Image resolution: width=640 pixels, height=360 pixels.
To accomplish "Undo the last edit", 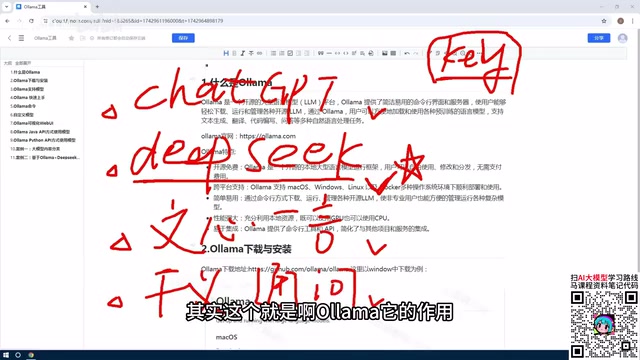I will [407, 53].
